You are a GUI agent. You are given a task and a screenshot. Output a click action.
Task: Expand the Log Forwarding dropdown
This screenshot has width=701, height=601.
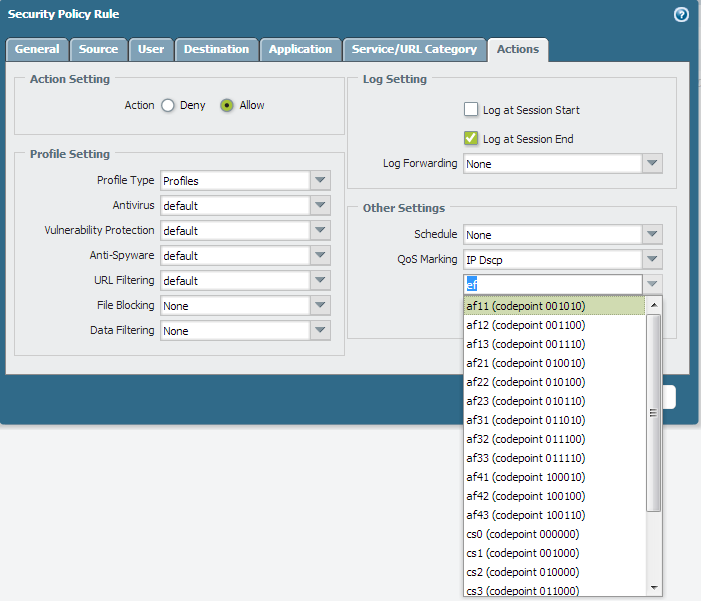click(652, 164)
